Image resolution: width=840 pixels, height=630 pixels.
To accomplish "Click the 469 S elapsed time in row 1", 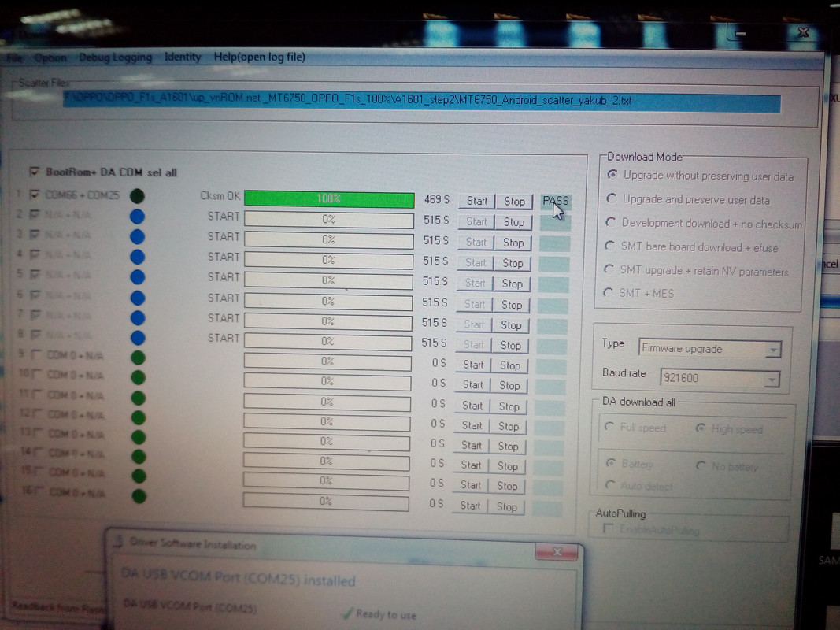I will pyautogui.click(x=437, y=199).
